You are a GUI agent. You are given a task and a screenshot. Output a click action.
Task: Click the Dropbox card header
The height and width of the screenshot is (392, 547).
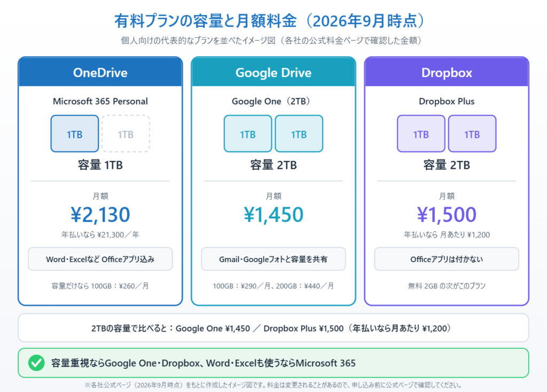coord(447,72)
